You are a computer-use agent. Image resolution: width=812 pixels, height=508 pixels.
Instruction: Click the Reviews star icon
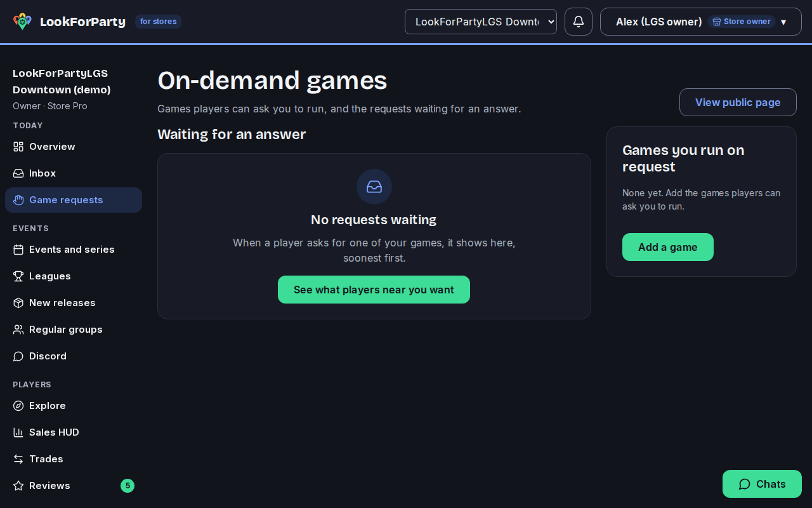[18, 486]
